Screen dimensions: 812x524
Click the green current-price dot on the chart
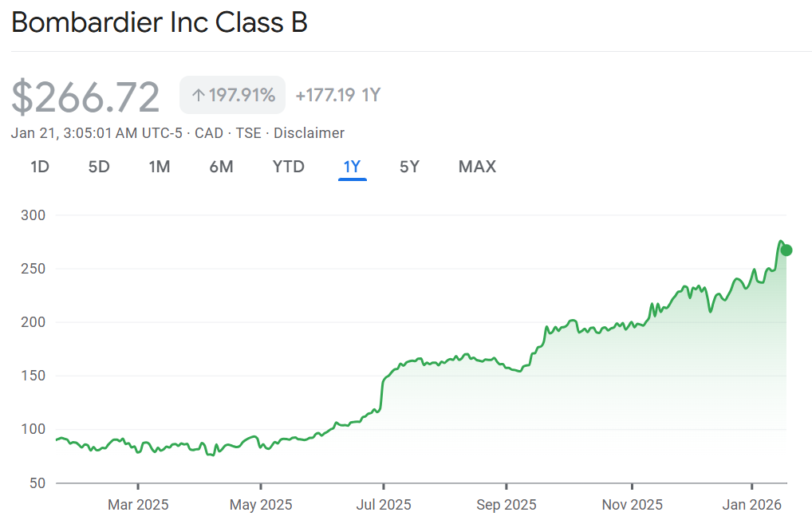(786, 250)
